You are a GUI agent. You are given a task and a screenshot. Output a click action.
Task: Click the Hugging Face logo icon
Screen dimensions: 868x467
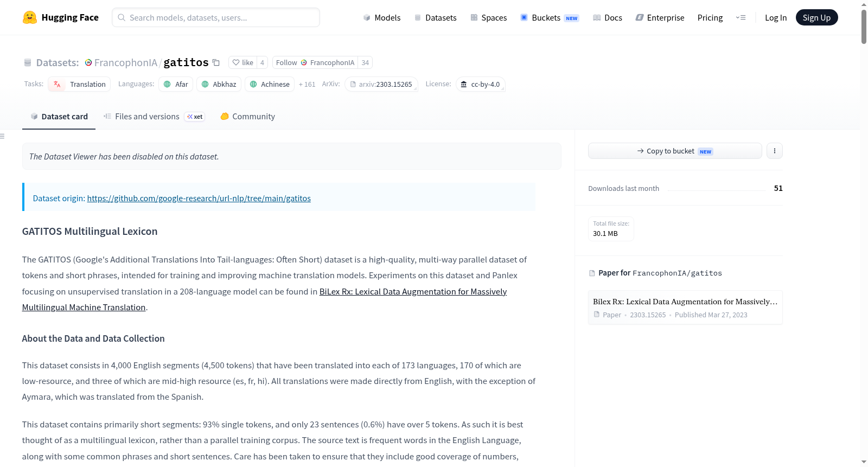click(x=29, y=17)
